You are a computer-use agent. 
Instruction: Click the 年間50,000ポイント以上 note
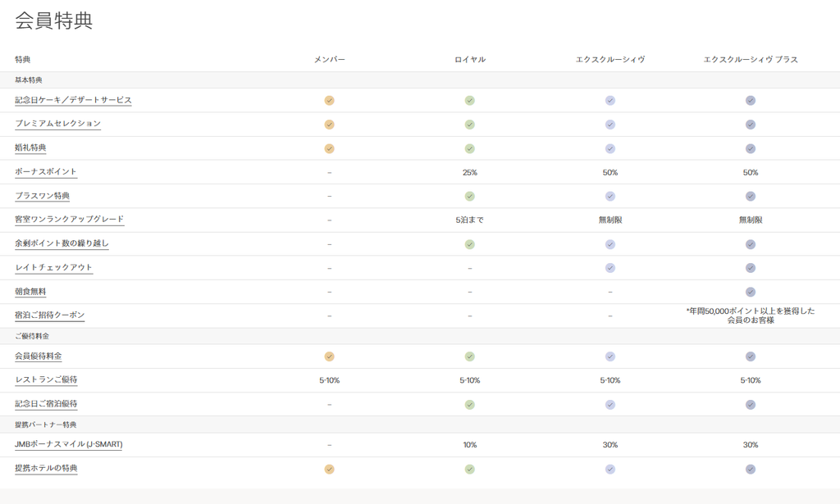751,316
